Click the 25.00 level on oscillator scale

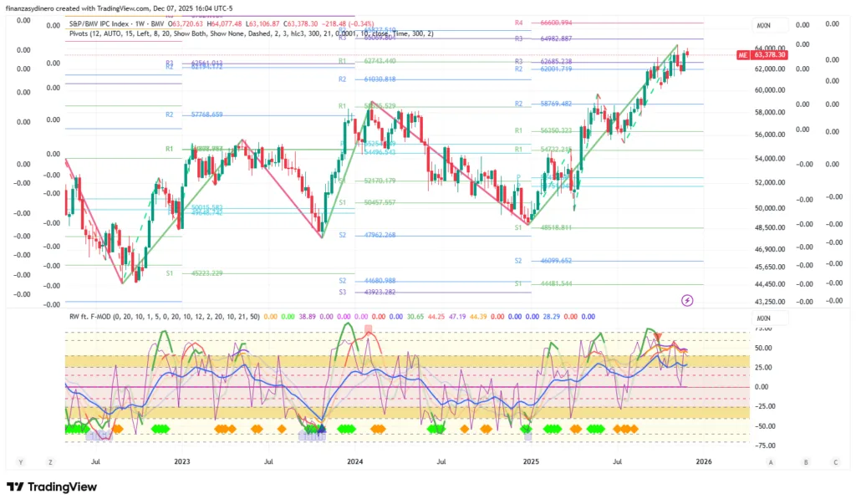[x=762, y=367]
